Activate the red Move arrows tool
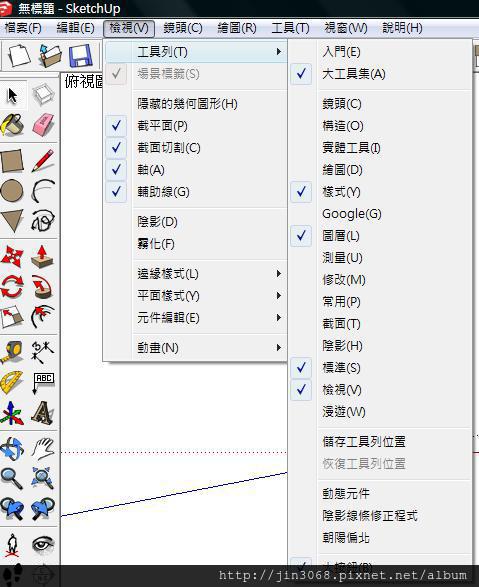479x587 pixels. pyautogui.click(x=12, y=257)
